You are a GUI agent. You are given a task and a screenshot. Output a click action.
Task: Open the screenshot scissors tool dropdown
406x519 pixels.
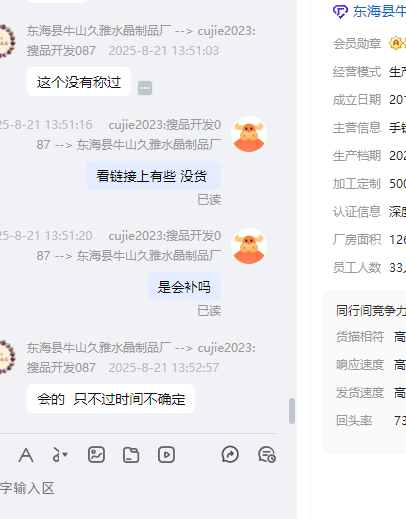pos(60,455)
